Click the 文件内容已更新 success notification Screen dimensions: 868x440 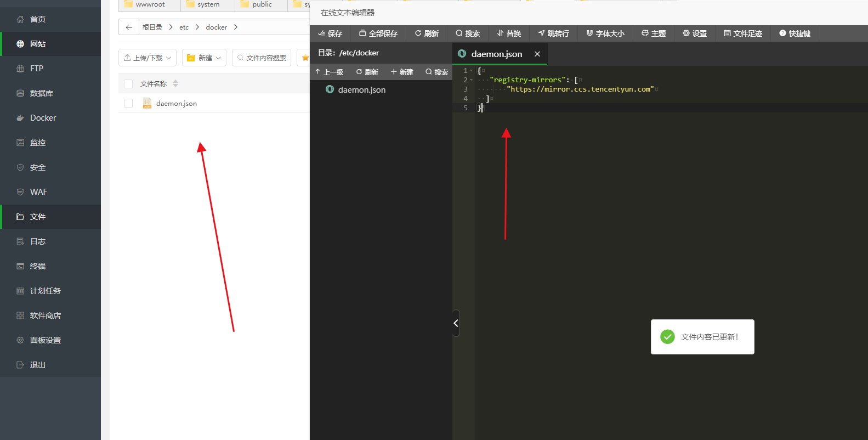(702, 337)
